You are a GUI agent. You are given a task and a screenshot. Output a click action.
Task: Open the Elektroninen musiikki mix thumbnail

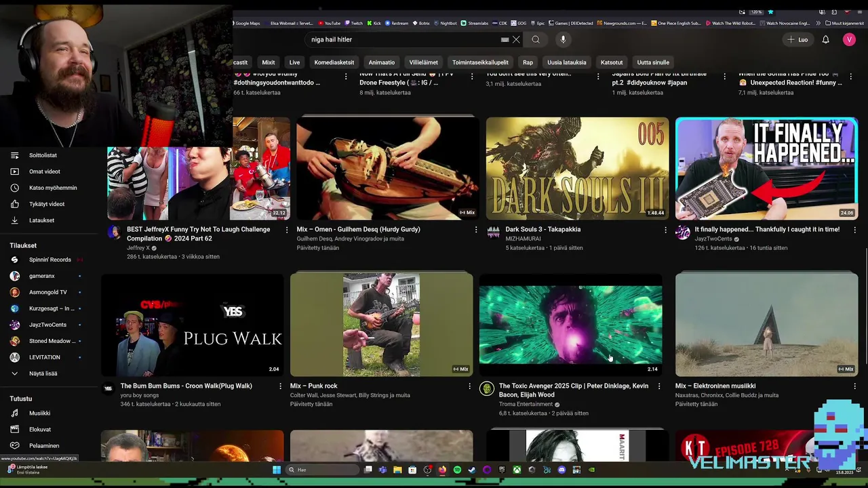766,325
